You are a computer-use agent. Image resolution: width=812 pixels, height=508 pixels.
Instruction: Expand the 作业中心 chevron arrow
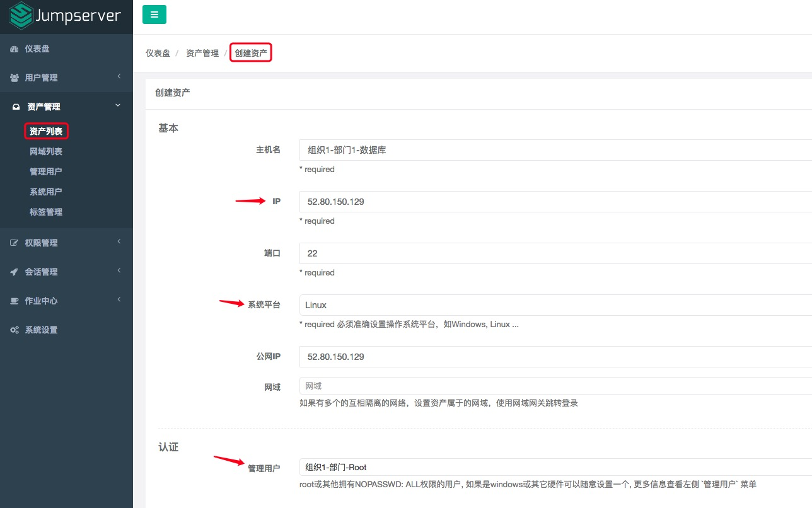click(x=119, y=300)
